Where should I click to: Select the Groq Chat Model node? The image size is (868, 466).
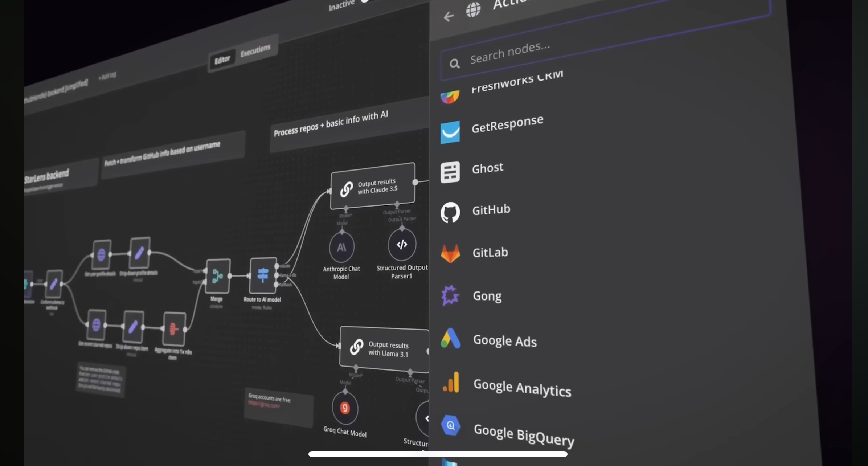pos(345,408)
